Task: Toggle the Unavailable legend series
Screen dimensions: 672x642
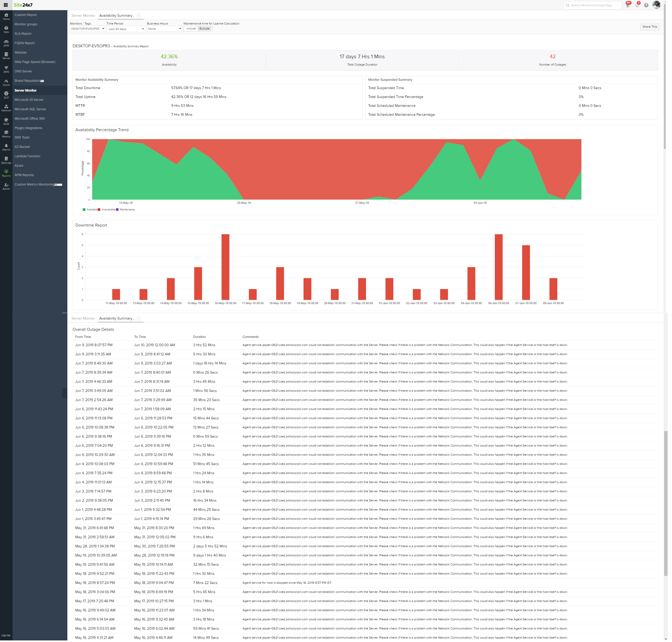Action: click(x=108, y=210)
